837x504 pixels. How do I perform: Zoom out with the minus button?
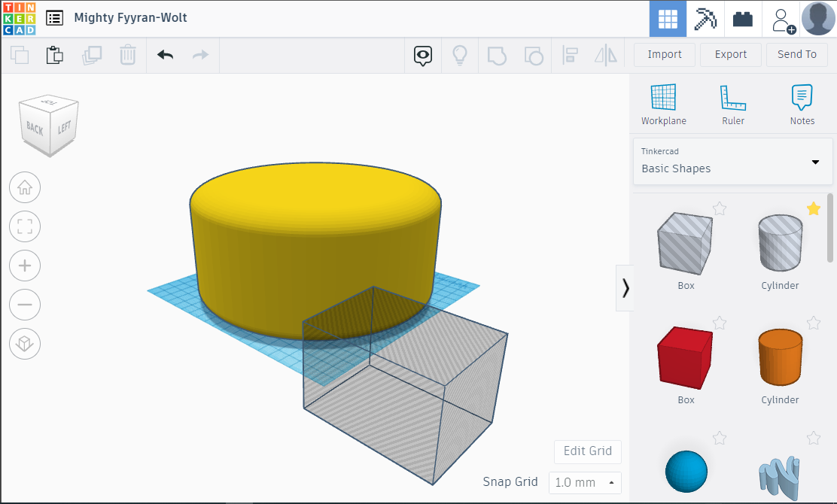[25, 305]
